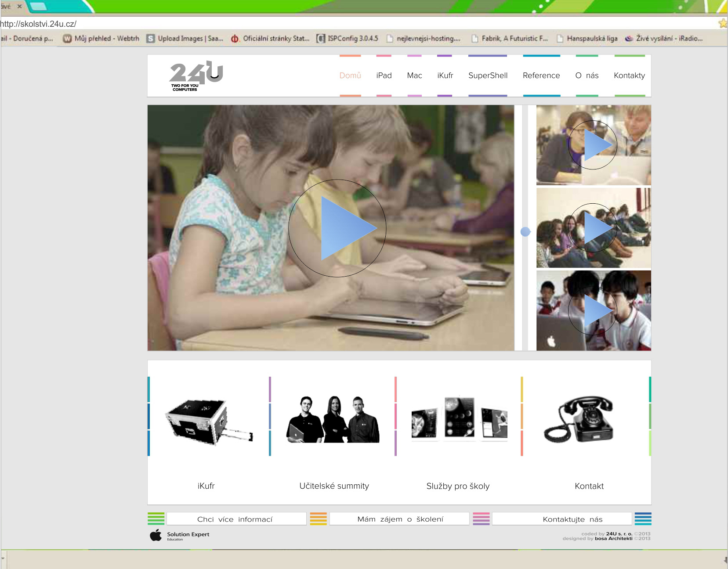This screenshot has height=569, width=728.
Task: Click the Apple Solution Expert logo
Action: tap(179, 535)
